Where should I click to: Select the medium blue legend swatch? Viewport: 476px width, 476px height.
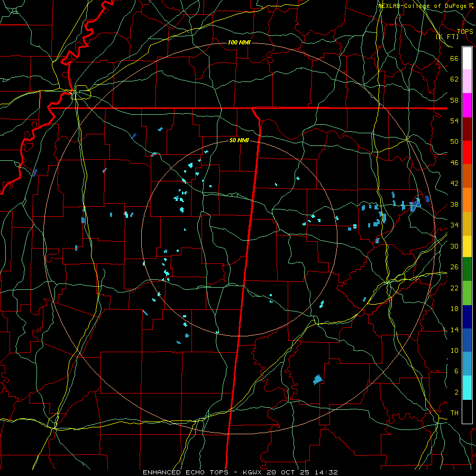[467, 340]
